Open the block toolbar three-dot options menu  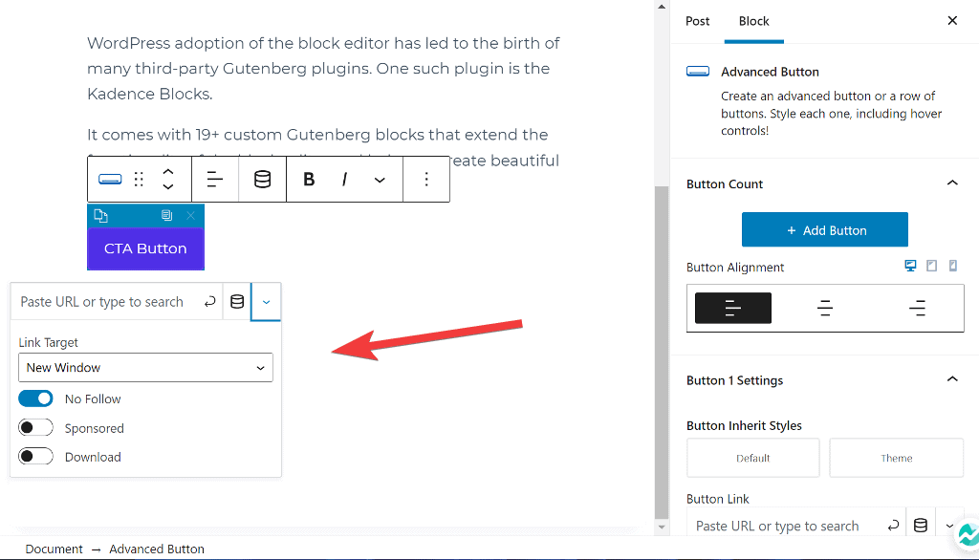pos(426,180)
